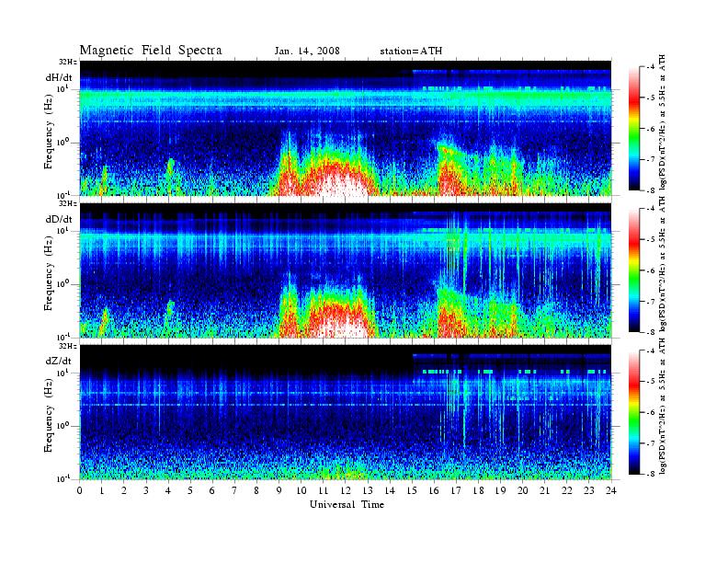Click hour tick "20" on the time axis
The height and width of the screenshot is (563, 728).
click(523, 490)
